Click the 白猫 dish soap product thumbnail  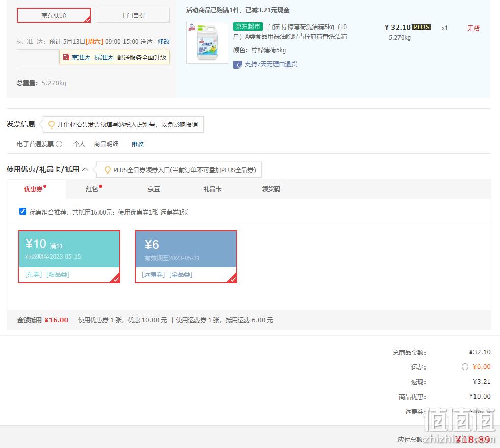pyautogui.click(x=207, y=43)
